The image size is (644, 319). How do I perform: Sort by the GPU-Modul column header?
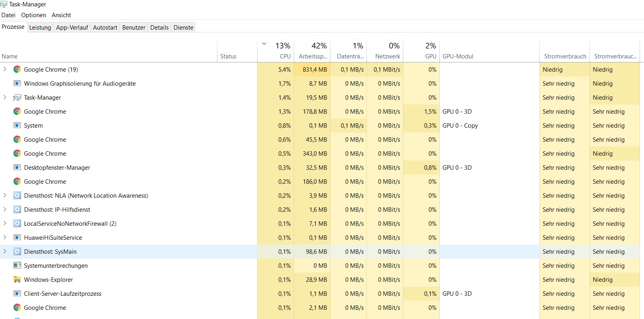click(489, 51)
